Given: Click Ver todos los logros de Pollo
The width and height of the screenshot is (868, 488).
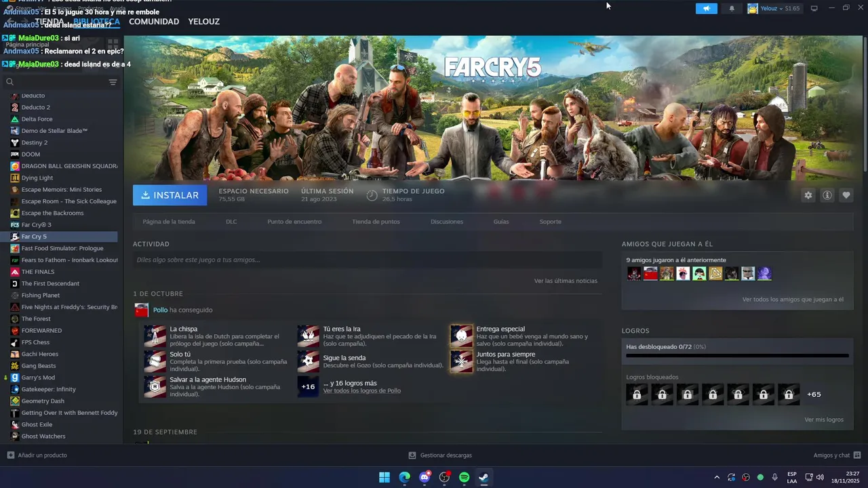Looking at the screenshot, I should pos(362,391).
